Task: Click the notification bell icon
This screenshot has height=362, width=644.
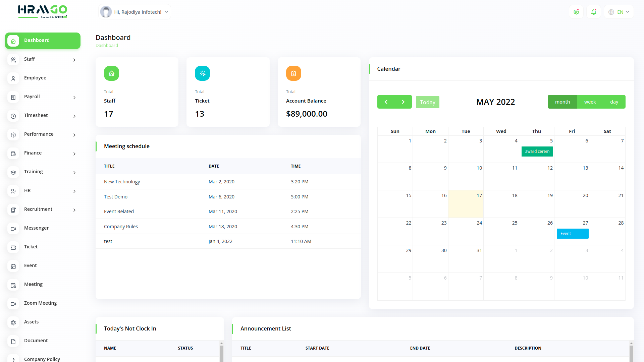Action: pyautogui.click(x=594, y=12)
